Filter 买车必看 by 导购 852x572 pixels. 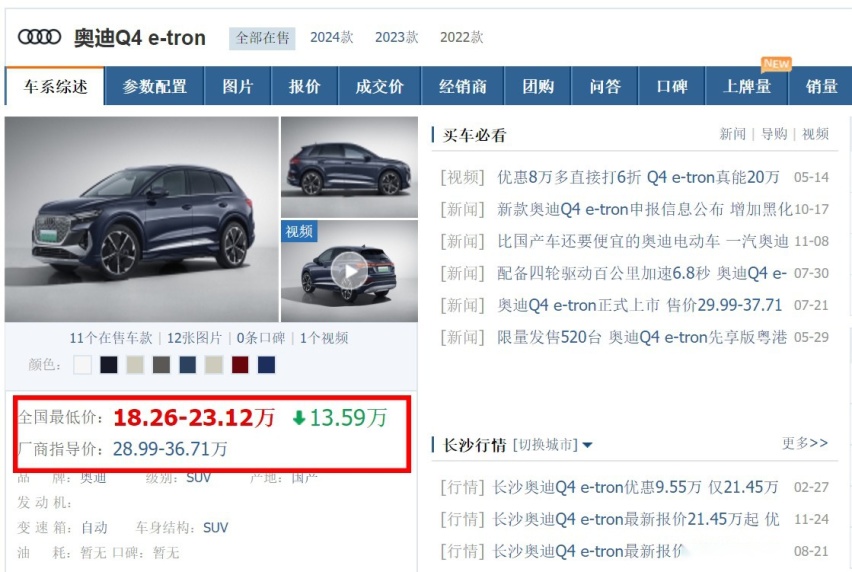pyautogui.click(x=774, y=134)
